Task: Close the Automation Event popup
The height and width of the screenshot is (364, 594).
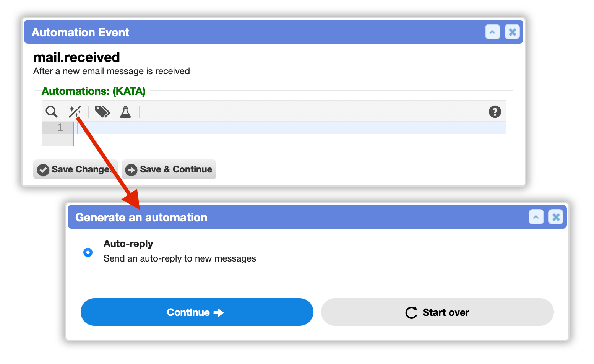Action: point(512,32)
